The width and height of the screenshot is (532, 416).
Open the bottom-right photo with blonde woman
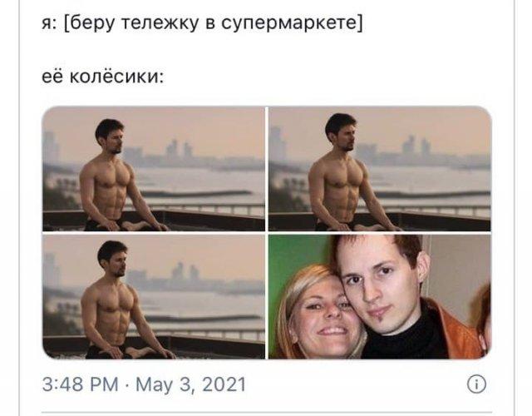tap(380, 297)
